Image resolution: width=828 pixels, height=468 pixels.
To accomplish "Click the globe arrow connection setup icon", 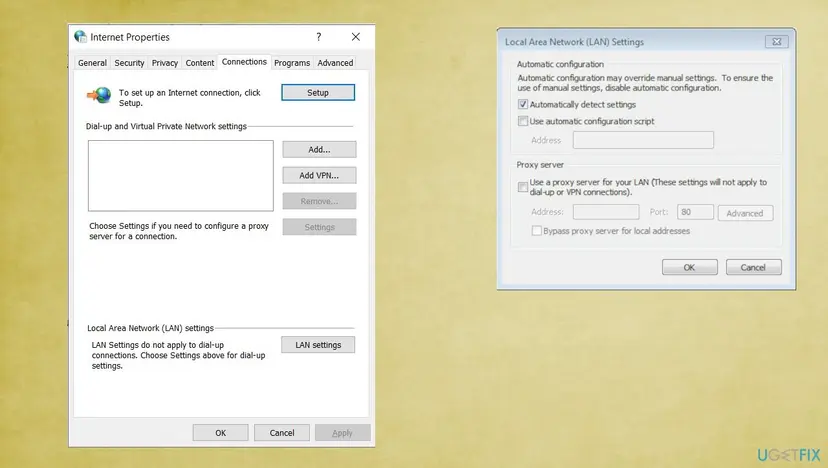I will click(x=99, y=95).
